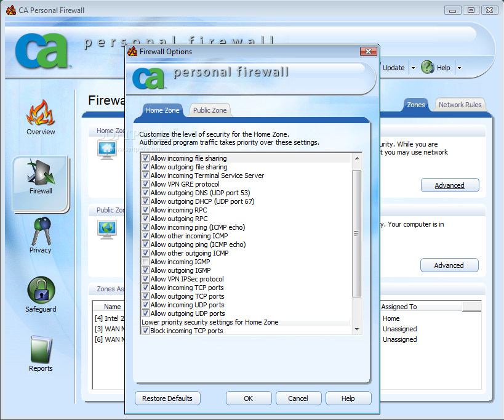Expand the Help dropdown arrow
The image size is (504, 420).
(x=459, y=68)
